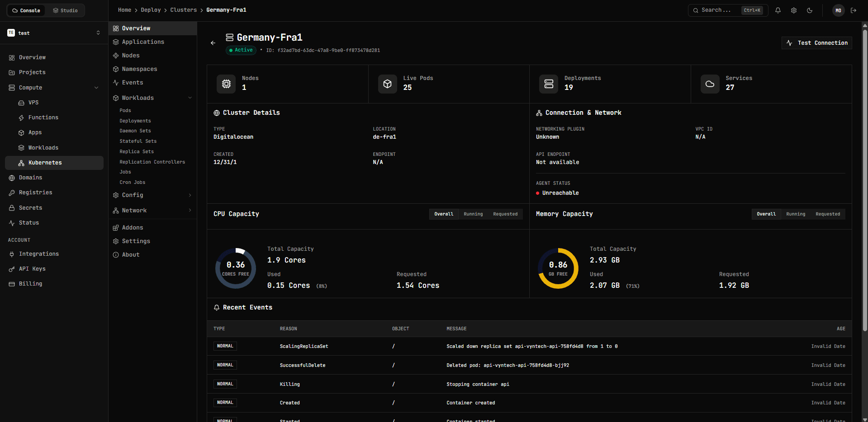Screen dimensions: 868x422
Task: Click the API Keys icon
Action: [12, 269]
